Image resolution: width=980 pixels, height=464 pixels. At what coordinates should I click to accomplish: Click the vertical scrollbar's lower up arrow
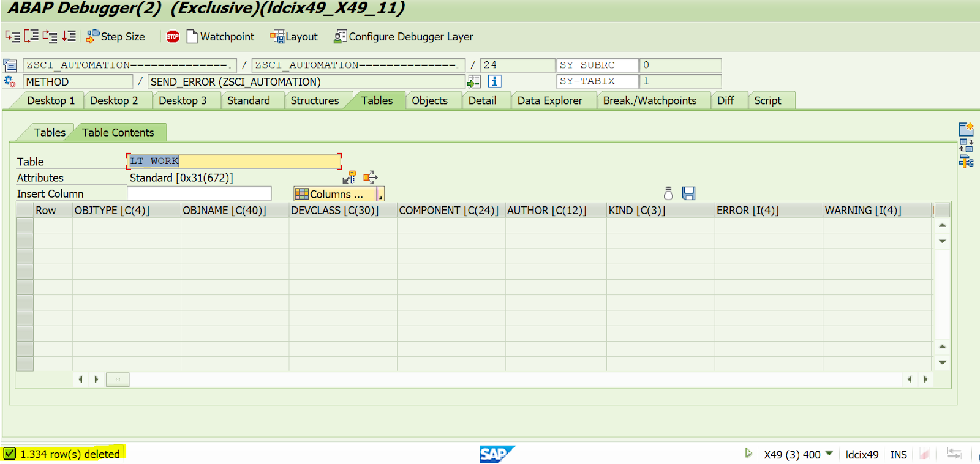click(x=942, y=346)
